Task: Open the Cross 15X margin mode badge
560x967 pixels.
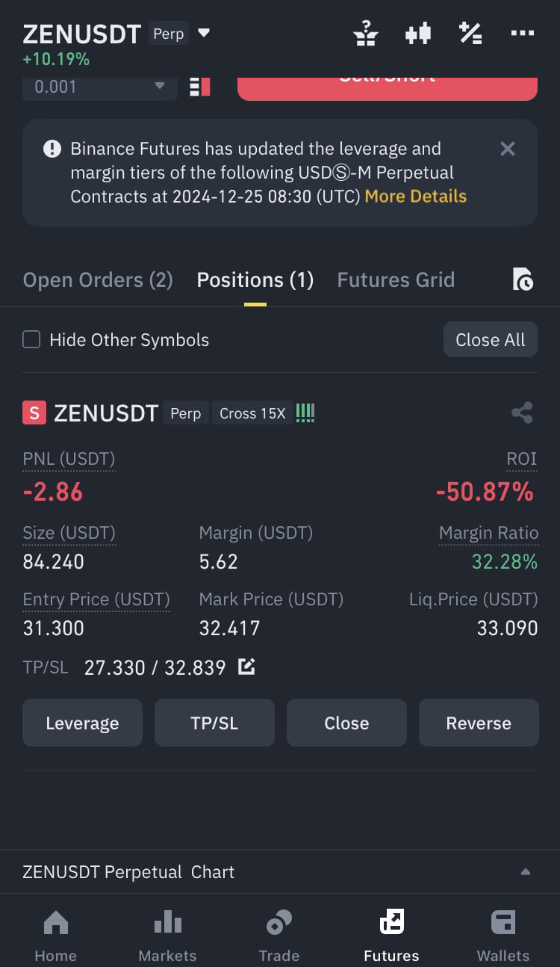Action: [252, 413]
